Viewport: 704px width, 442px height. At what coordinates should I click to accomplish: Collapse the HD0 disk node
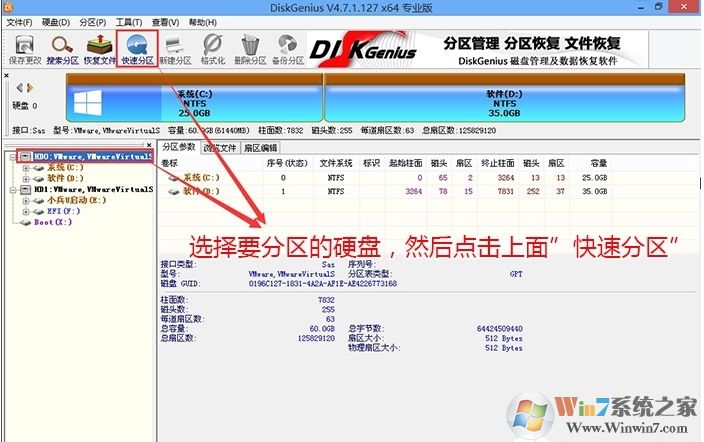click(13, 157)
